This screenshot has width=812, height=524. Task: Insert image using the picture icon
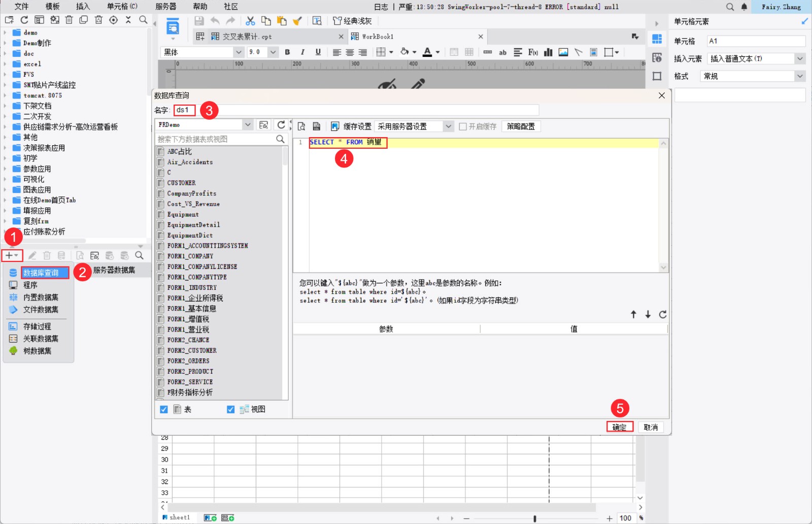tap(563, 52)
